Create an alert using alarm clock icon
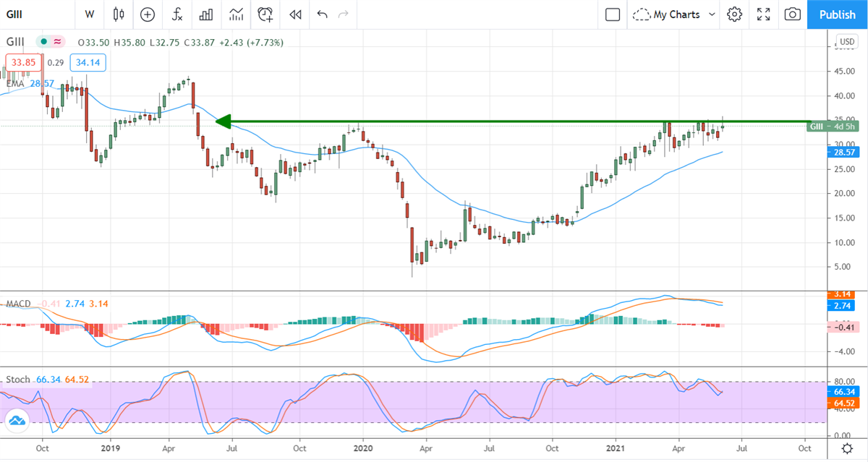The image size is (868, 462). [265, 14]
